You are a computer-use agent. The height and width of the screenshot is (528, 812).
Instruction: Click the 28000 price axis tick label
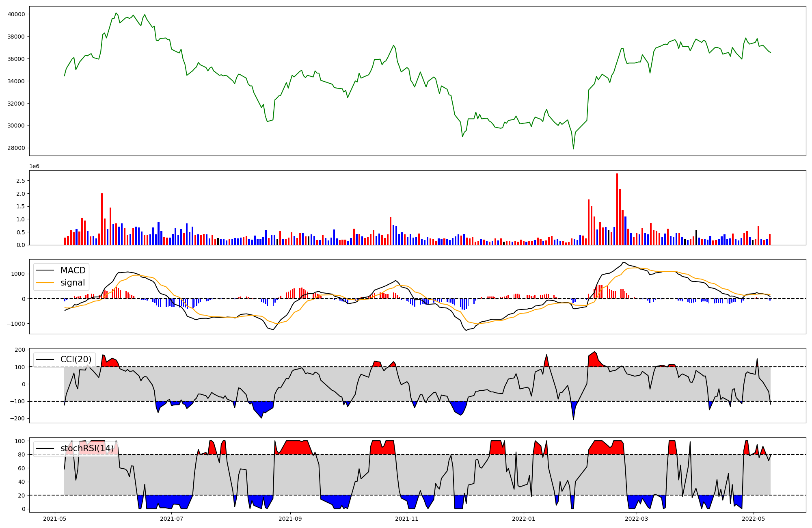tap(16, 148)
